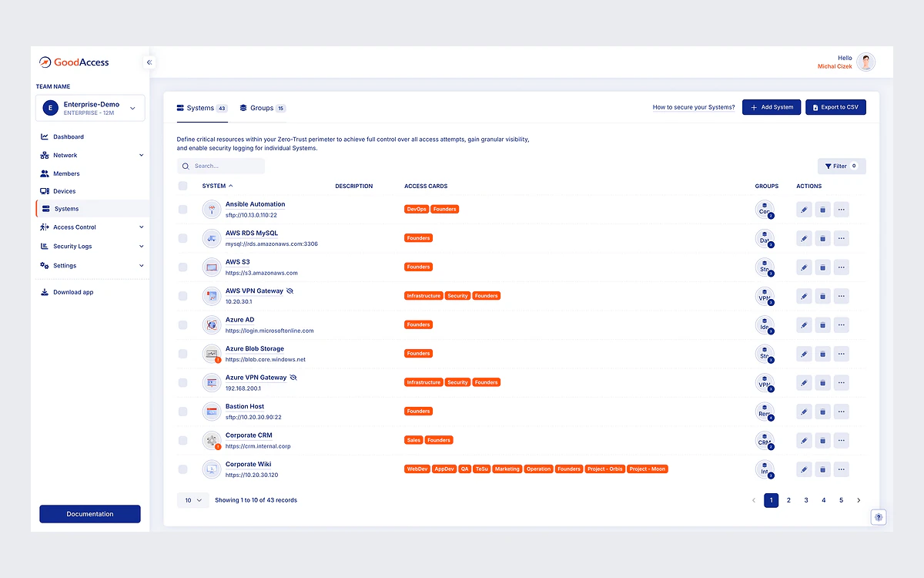Go to page 5
This screenshot has width=924, height=578.
[x=841, y=500]
